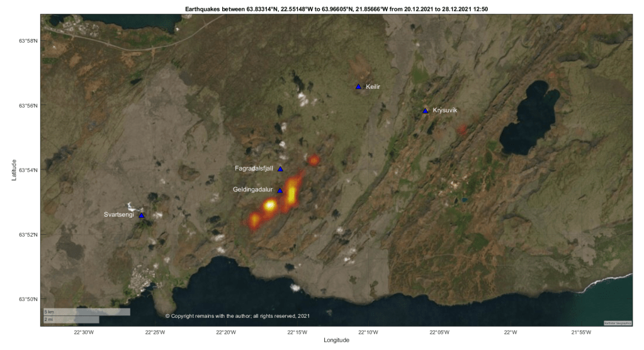644x350 pixels.
Task: Select the Krýsuvík blue triangle marker
Action: click(x=426, y=111)
